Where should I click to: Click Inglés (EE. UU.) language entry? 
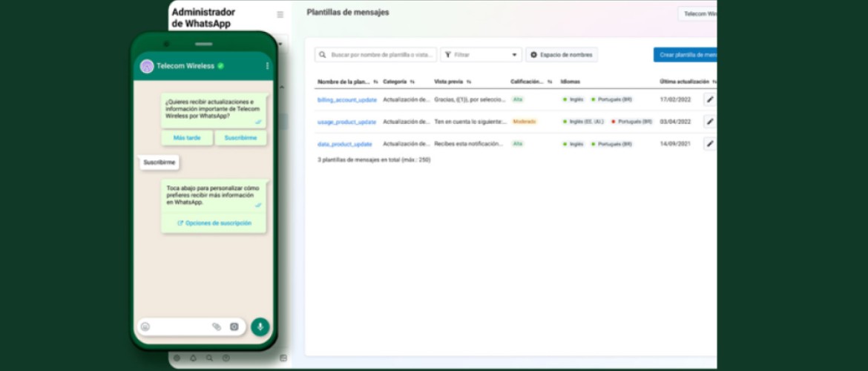[583, 121]
